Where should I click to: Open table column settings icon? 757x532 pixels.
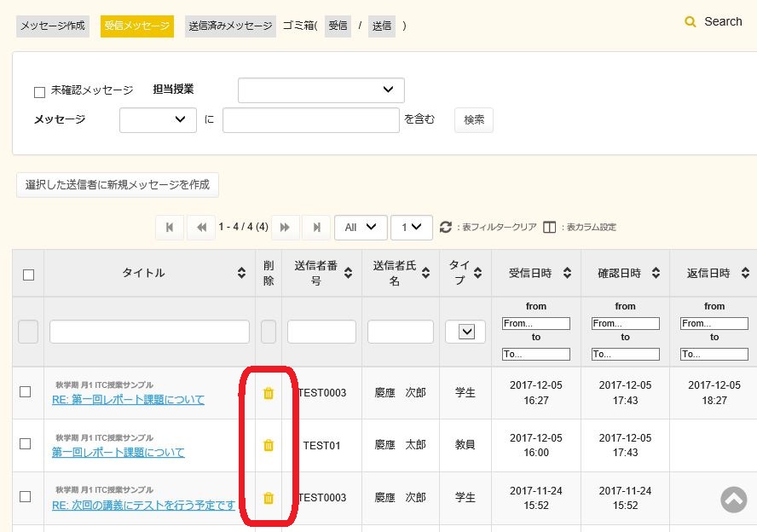[549, 228]
